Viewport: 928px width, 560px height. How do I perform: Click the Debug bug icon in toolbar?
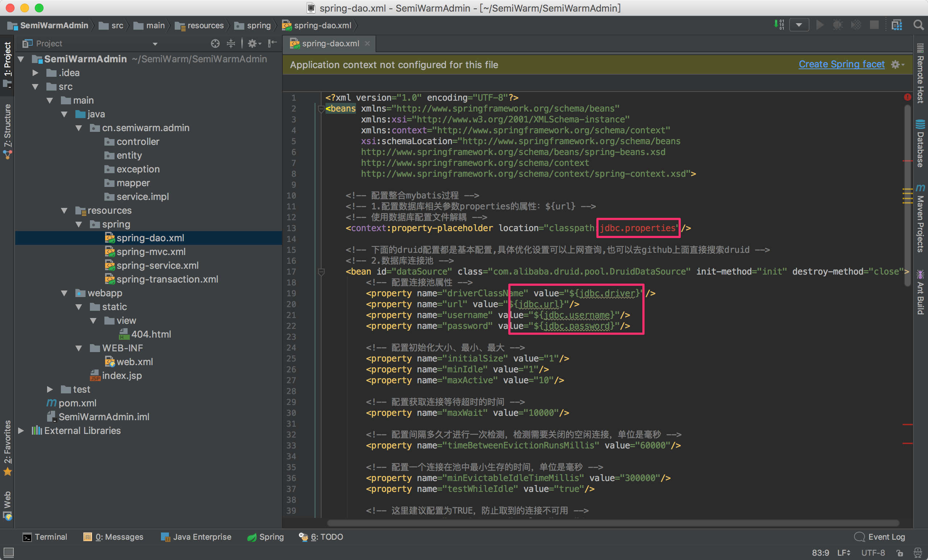838,25
